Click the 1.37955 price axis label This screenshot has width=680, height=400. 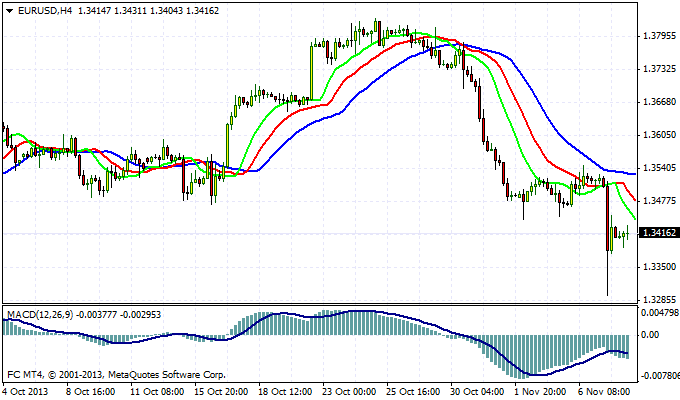pos(658,36)
